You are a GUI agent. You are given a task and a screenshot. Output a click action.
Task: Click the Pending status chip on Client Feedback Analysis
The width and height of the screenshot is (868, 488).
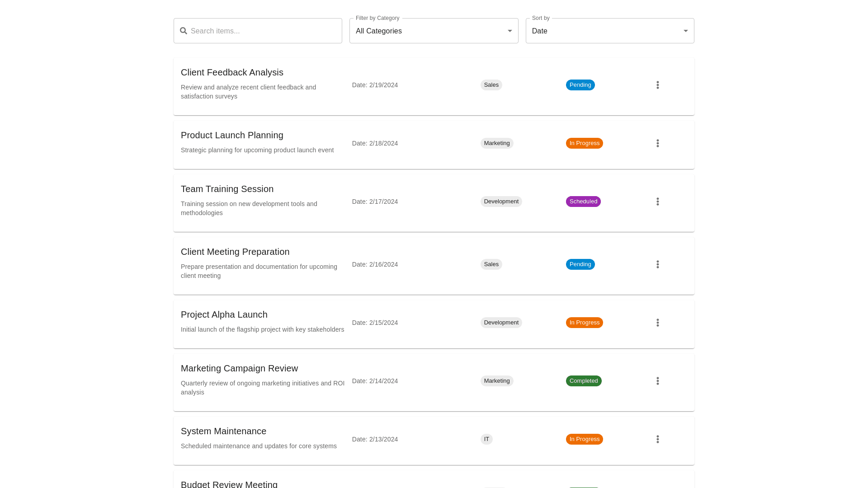(580, 85)
